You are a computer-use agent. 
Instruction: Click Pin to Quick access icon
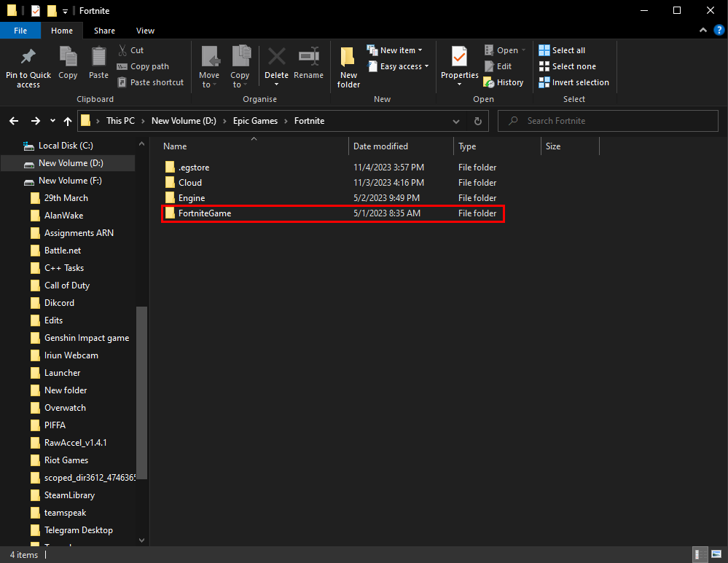[x=28, y=57]
